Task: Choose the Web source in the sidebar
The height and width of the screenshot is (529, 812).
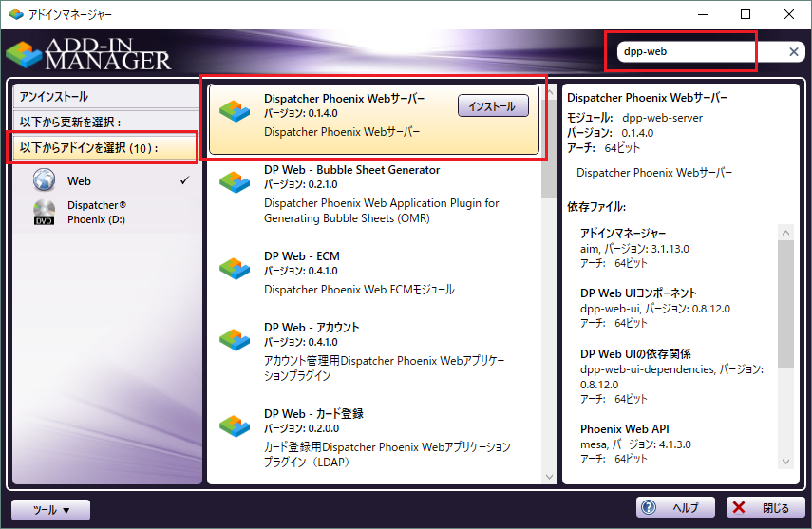Action: coord(106,180)
